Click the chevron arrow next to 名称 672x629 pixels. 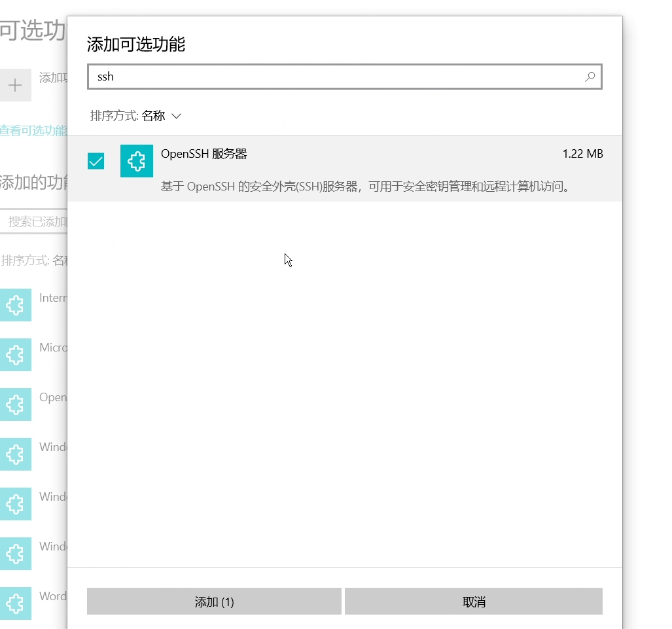(176, 116)
